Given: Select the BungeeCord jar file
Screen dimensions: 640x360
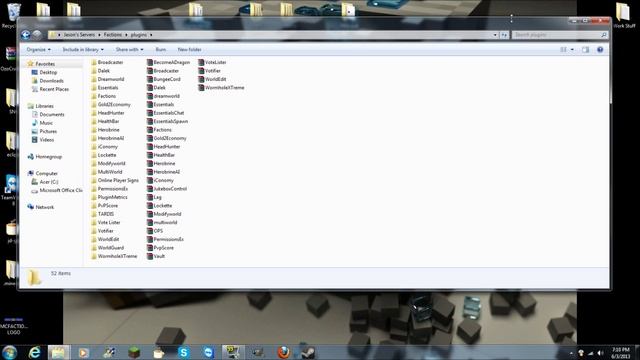Looking at the screenshot, I should coord(164,79).
